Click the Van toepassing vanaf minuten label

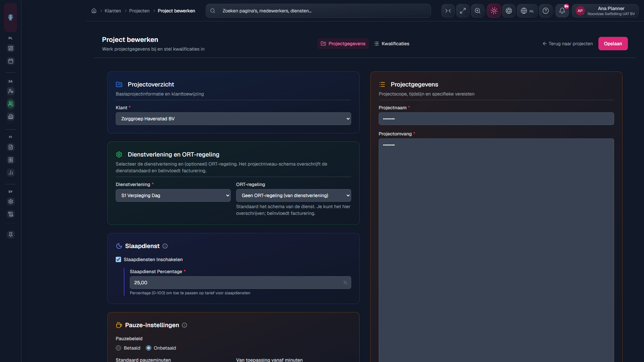coord(269,360)
